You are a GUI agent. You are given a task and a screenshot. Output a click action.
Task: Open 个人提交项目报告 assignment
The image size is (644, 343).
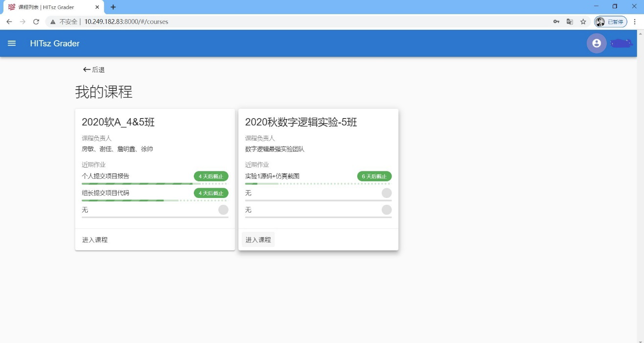(106, 176)
